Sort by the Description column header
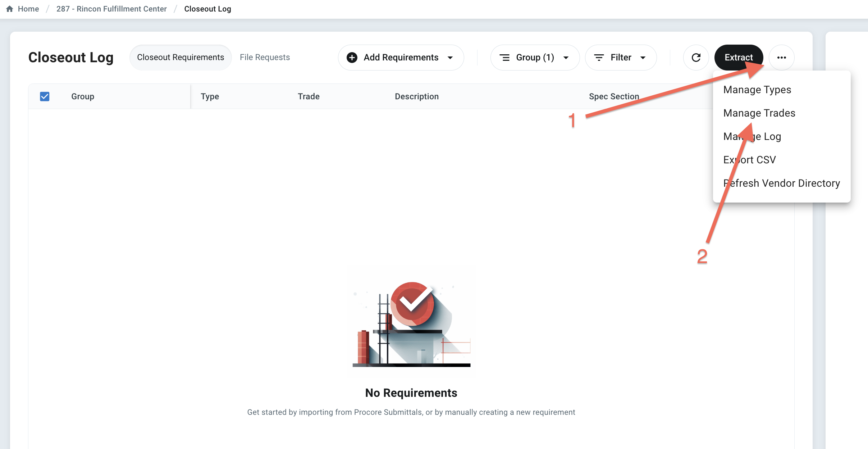 (416, 96)
